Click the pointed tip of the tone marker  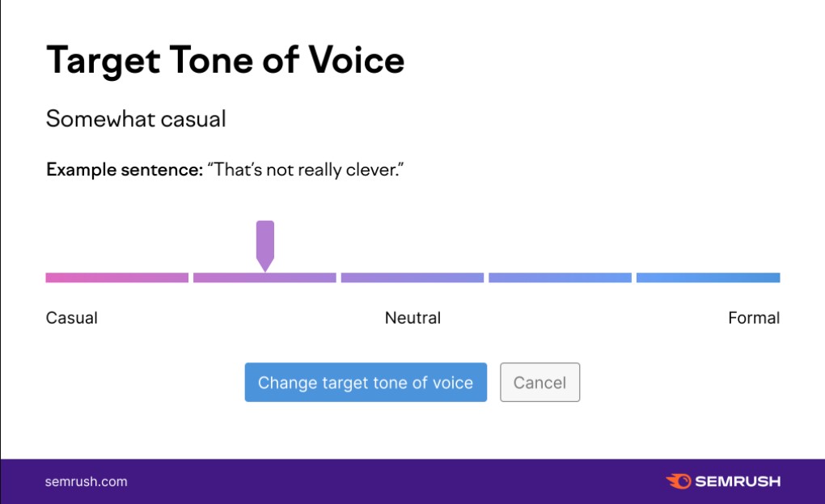[265, 267]
